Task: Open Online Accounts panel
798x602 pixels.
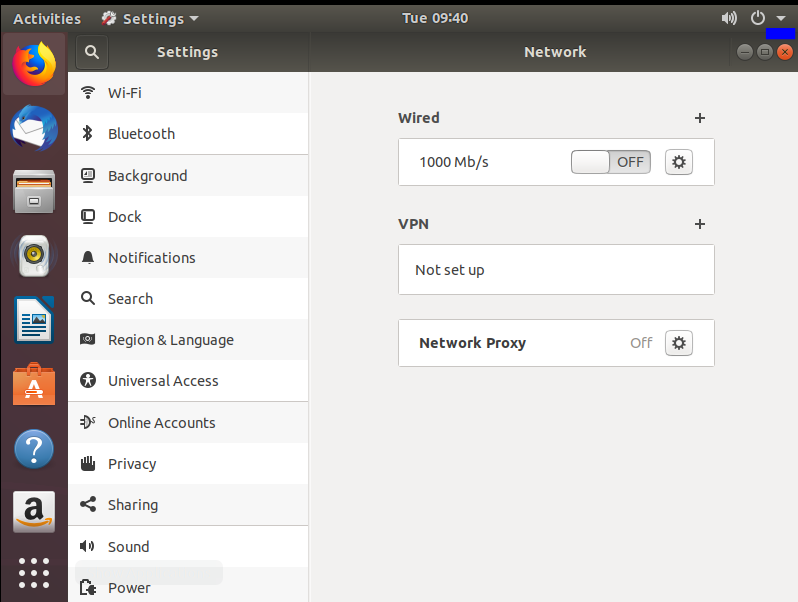Action: (188, 422)
